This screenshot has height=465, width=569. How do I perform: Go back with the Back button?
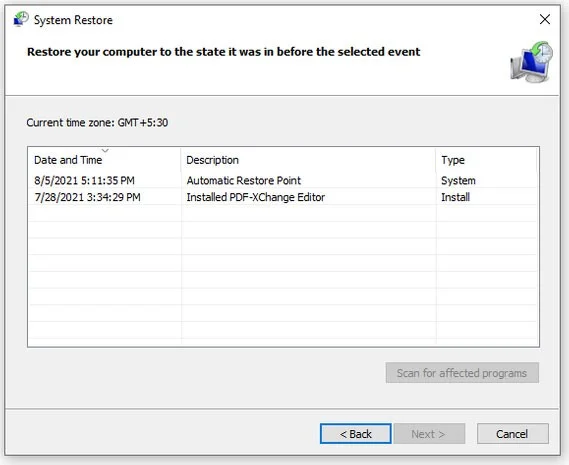tap(356, 434)
